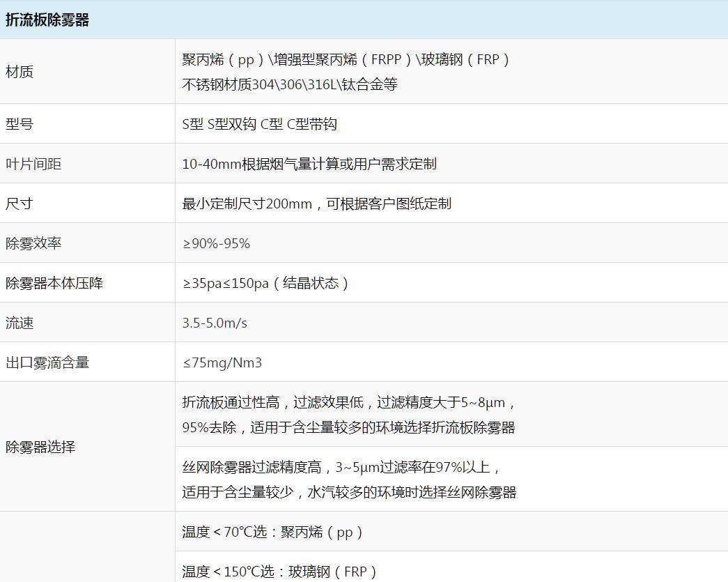This screenshot has height=582, width=728.
Task: Select the 出口雾滴含量 row label
Action: (x=47, y=362)
